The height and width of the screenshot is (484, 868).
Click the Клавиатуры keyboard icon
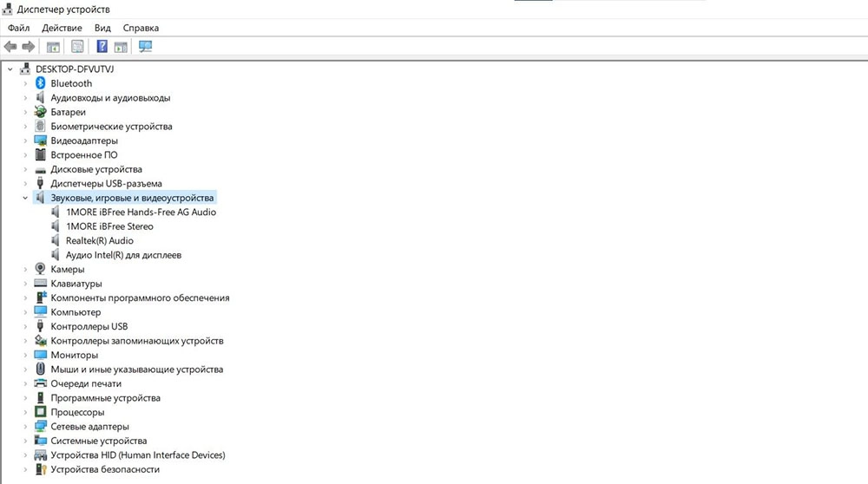point(40,284)
